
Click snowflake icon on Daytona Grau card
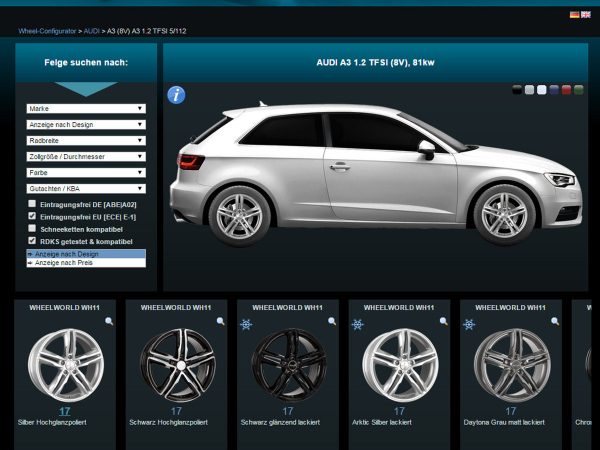[469, 324]
